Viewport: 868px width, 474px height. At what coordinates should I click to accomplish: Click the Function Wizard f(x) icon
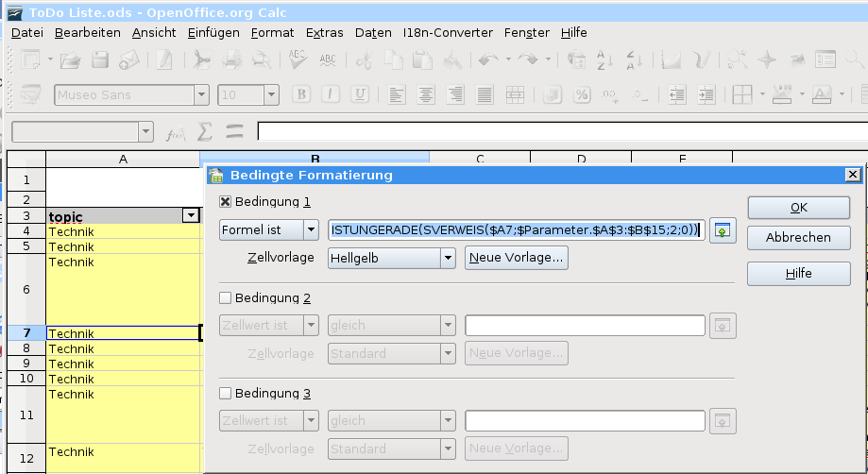176,133
